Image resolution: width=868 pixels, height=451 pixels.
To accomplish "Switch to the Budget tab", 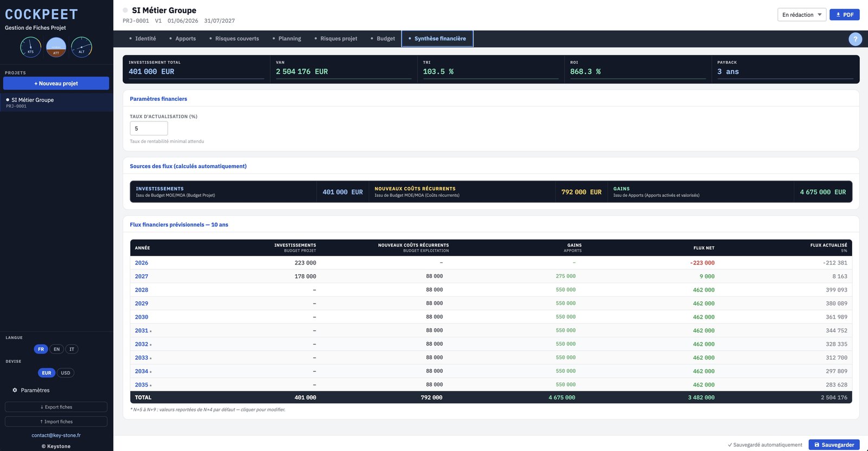I will (382, 38).
